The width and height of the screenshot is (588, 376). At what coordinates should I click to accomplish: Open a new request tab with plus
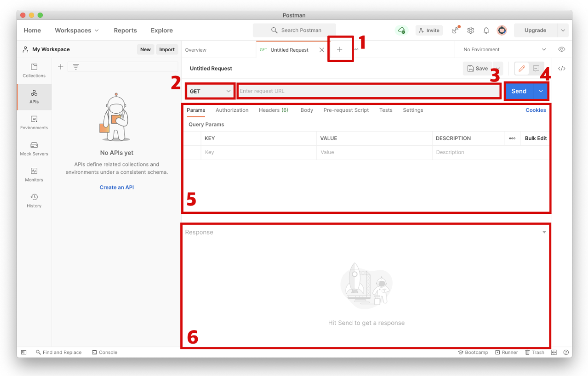(x=340, y=49)
